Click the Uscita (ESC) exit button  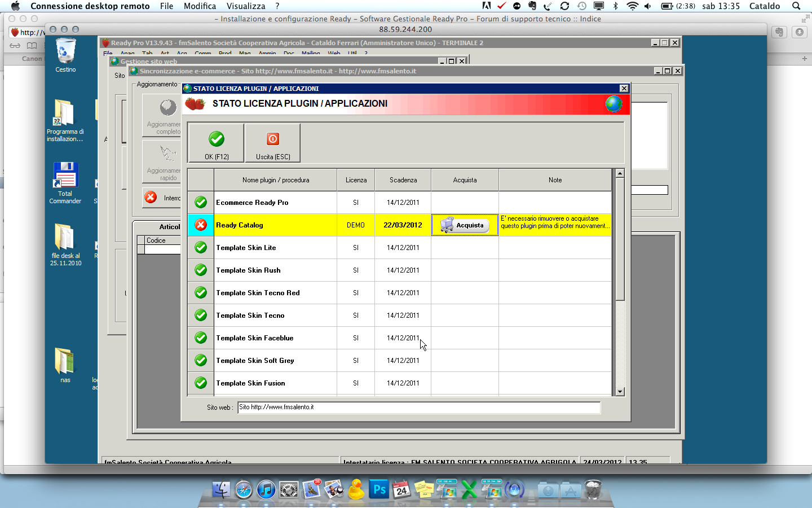[273, 143]
